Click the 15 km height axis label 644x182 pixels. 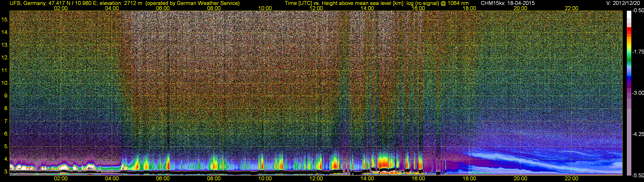(5, 19)
